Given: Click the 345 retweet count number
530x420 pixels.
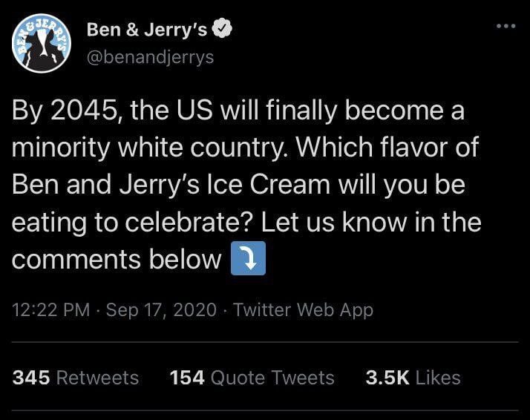Looking at the screenshot, I should (x=32, y=378).
